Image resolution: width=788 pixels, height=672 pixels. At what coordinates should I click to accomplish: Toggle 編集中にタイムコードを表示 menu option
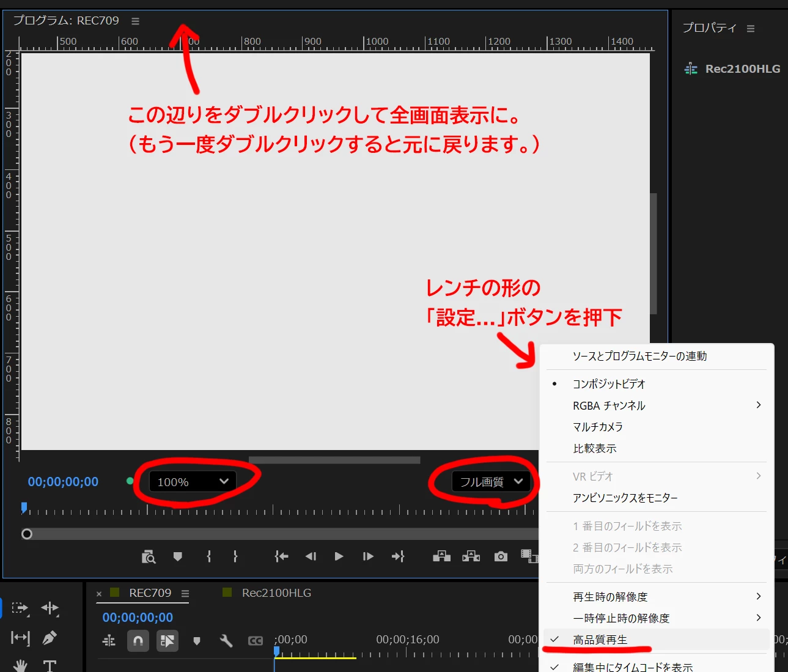pyautogui.click(x=656, y=666)
